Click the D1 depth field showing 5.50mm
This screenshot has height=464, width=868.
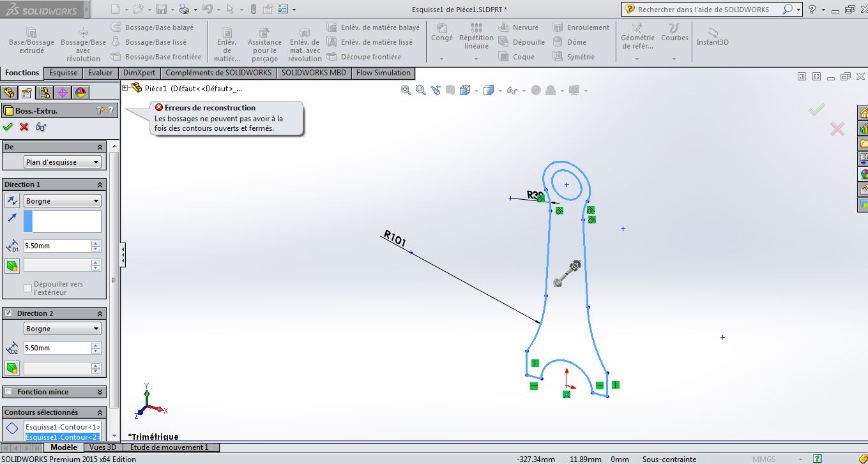[57, 246]
